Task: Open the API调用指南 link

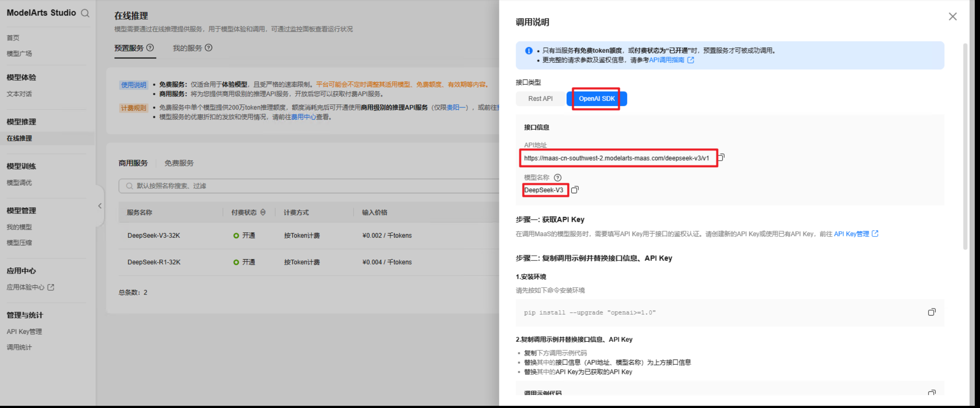Action: pyautogui.click(x=667, y=60)
